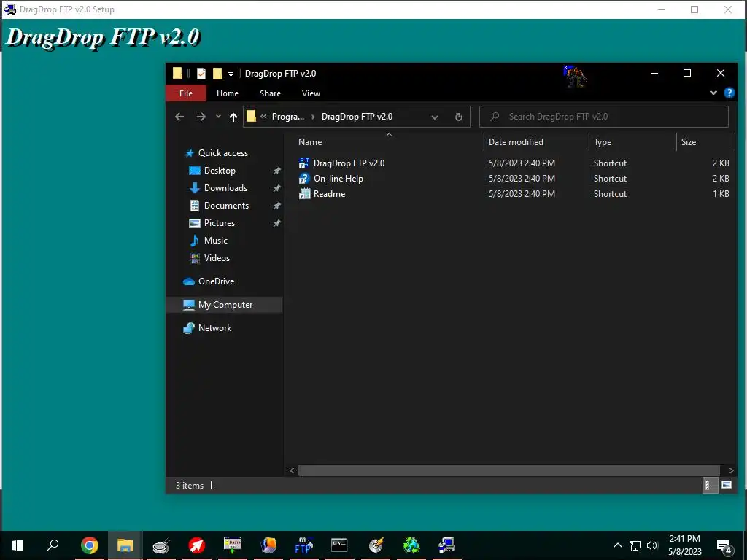
Task: Switch to the Share ribbon tab
Action: pos(270,93)
